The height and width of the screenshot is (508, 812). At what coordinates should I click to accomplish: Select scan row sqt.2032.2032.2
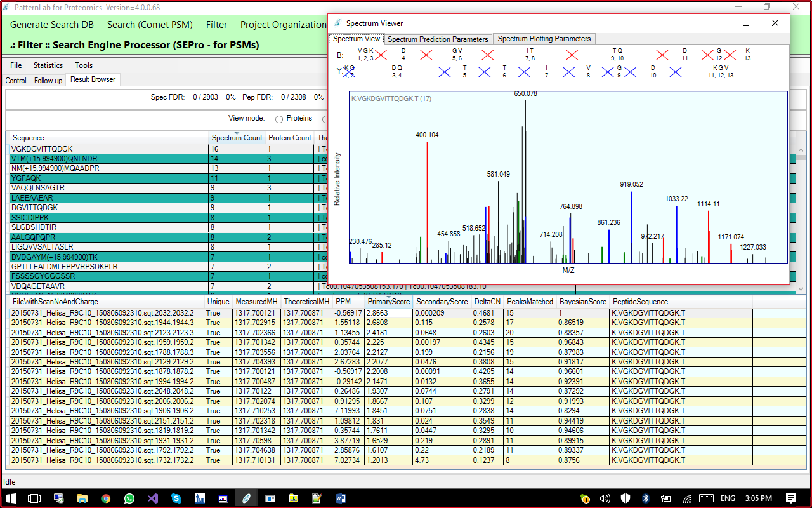click(407, 313)
